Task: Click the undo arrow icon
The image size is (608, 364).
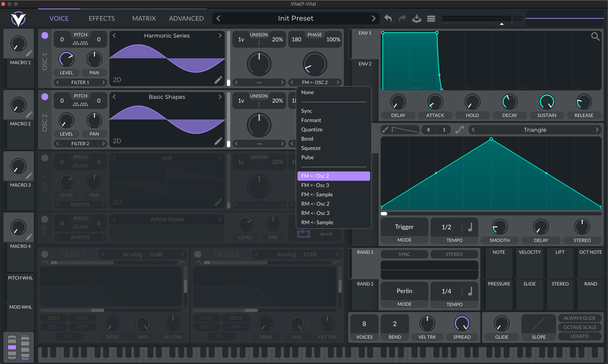Action: tap(388, 18)
